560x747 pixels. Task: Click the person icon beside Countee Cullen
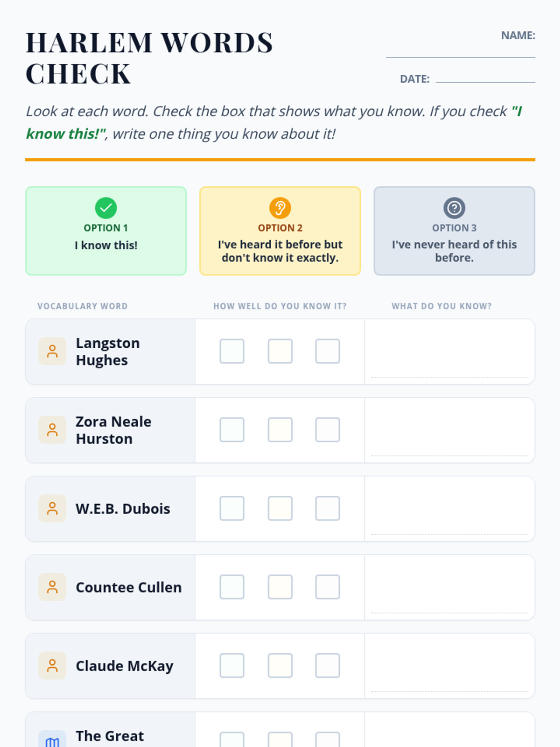click(52, 587)
